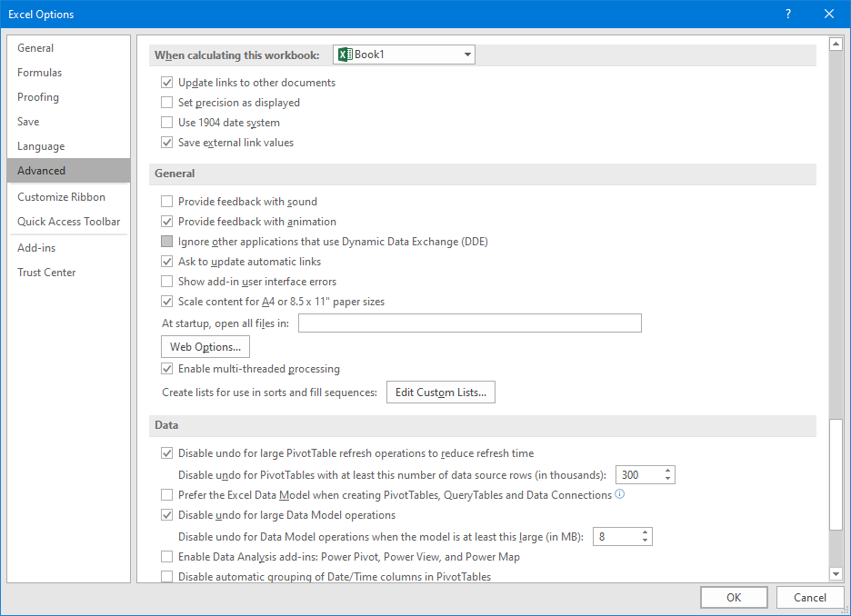Click the PivotTable rows field showing 300
This screenshot has width=851, height=616.
(639, 475)
